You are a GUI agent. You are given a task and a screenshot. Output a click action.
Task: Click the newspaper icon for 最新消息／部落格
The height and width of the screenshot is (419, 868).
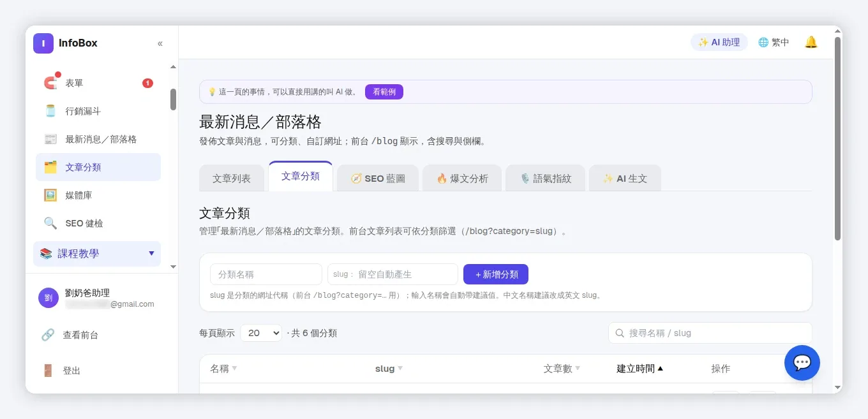[50, 139]
